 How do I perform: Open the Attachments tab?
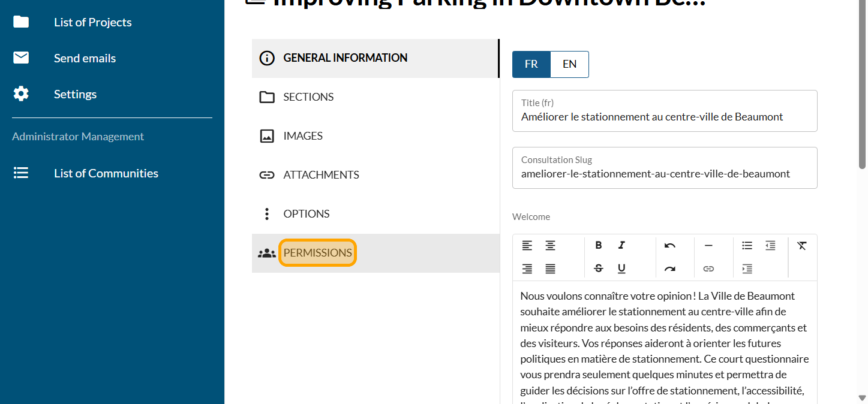pyautogui.click(x=321, y=175)
